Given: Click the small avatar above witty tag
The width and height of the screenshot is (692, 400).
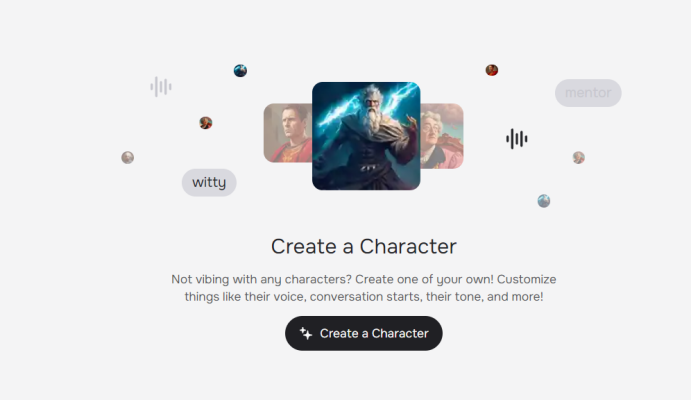Looking at the screenshot, I should point(206,123).
